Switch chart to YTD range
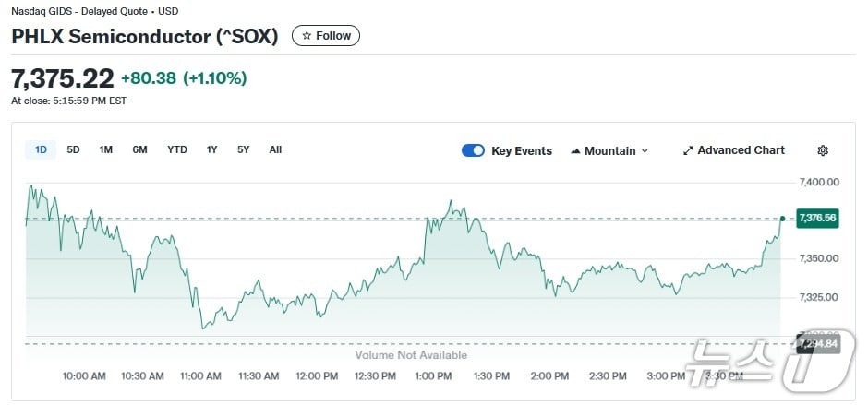Viewport: 868px width, 405px height. click(x=177, y=149)
